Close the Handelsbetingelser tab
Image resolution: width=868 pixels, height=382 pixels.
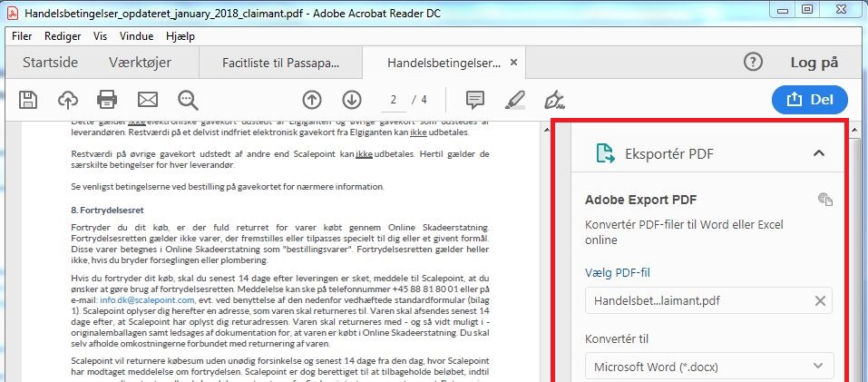point(513,63)
